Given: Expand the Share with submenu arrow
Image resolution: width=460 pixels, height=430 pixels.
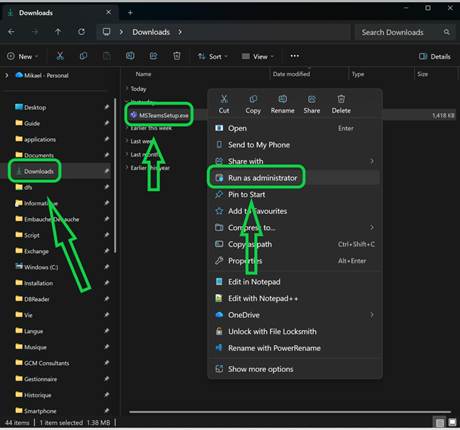Looking at the screenshot, I should pyautogui.click(x=372, y=161).
